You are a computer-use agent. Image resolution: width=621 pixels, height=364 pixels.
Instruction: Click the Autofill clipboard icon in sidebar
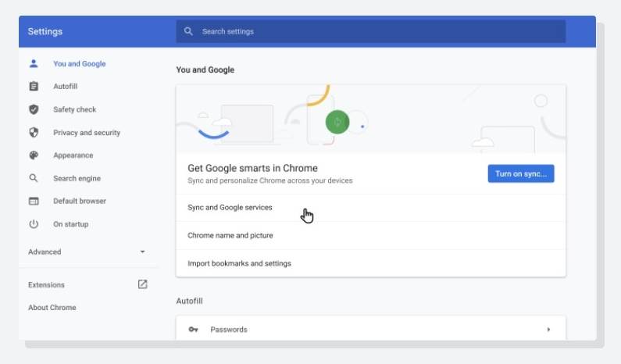34,87
